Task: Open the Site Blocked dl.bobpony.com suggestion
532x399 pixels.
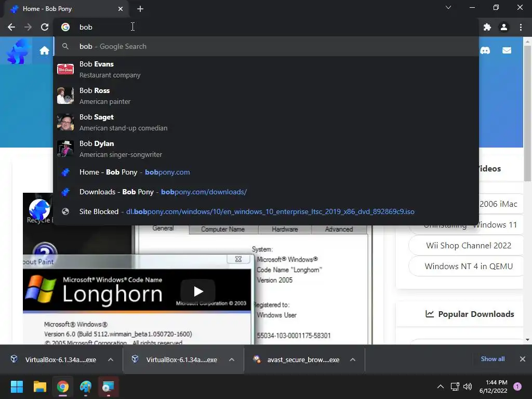Action: pyautogui.click(x=267, y=211)
